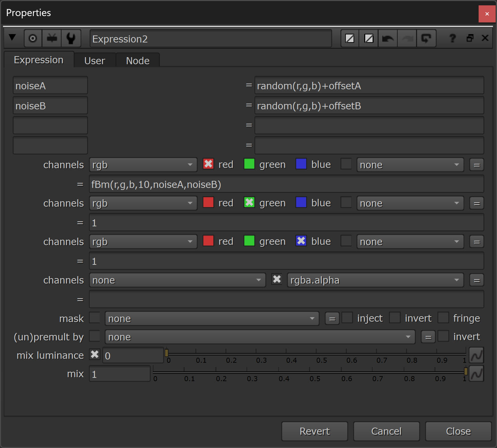
Task: Open the mask channel dropdown
Action: [212, 319]
